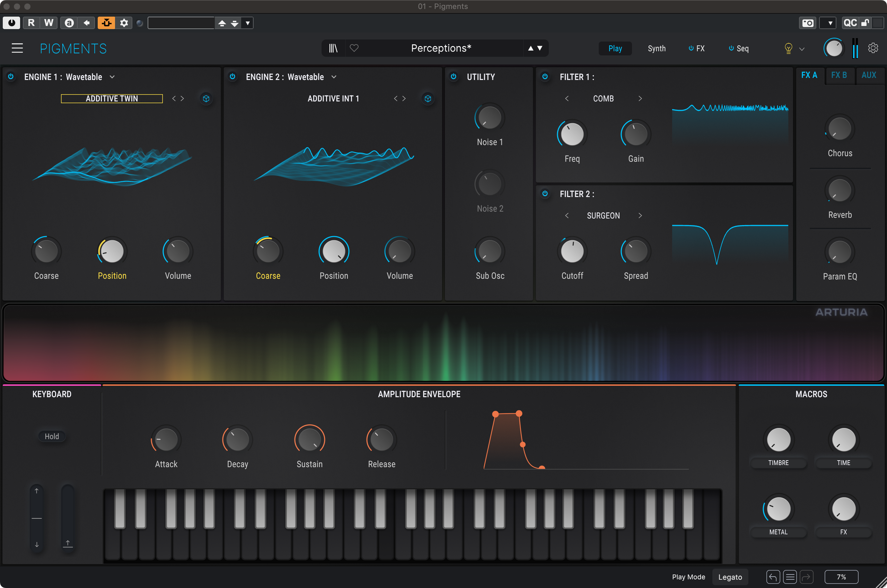Go to previous Engine 1 wavetable
The image size is (887, 588).
click(x=174, y=99)
